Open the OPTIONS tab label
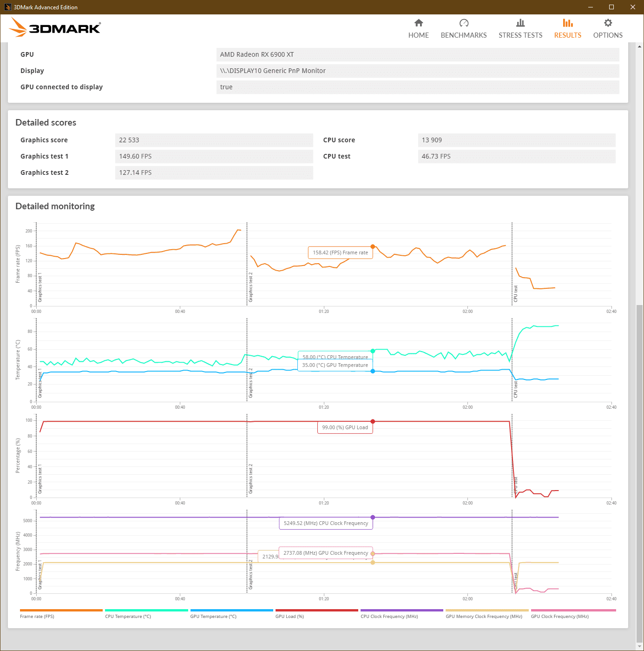Image resolution: width=644 pixels, height=651 pixels. click(x=608, y=35)
